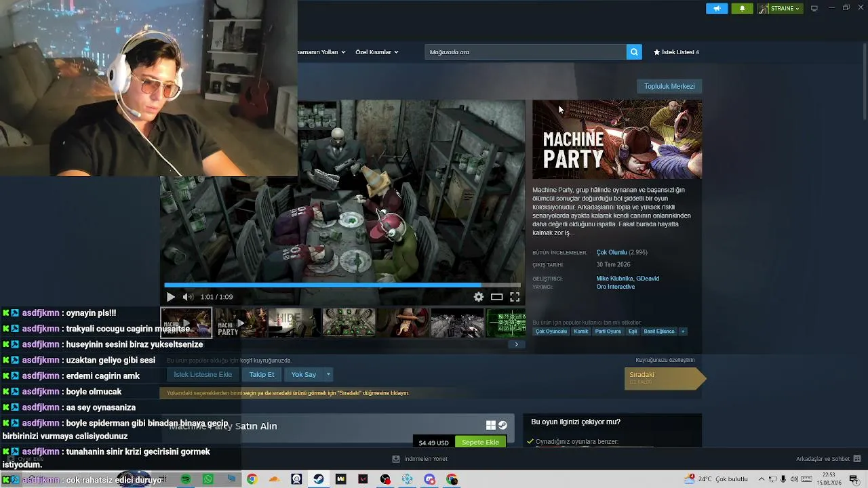Open Cloudflare app from the taskbar

click(274, 479)
